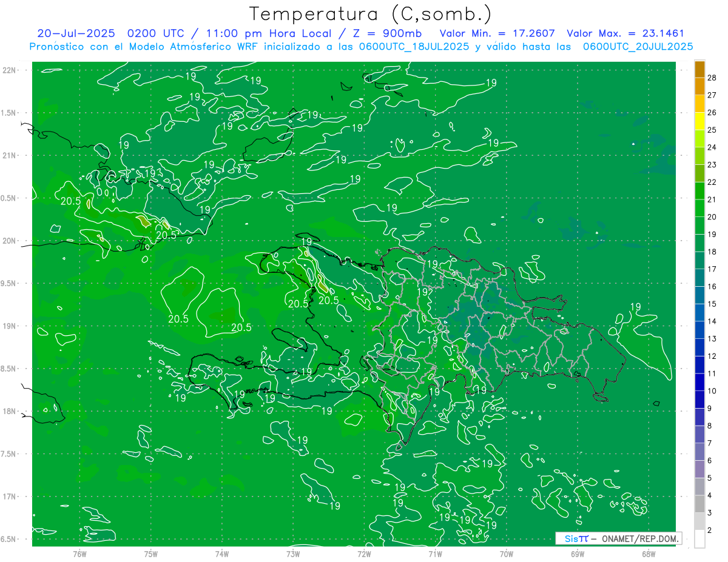728x562 pixels.
Task: Click the SisTT – ONAMET/REP.DOM. label
Action: pyautogui.click(x=619, y=538)
